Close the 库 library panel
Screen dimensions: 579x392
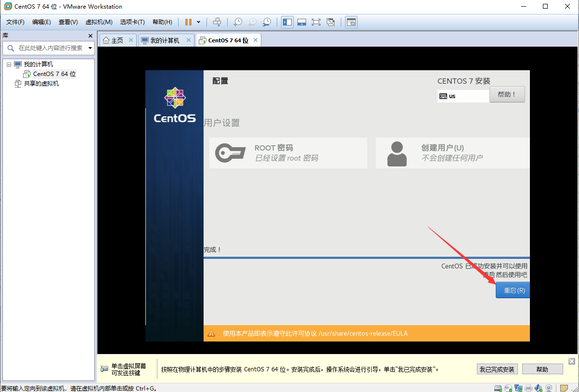point(90,36)
